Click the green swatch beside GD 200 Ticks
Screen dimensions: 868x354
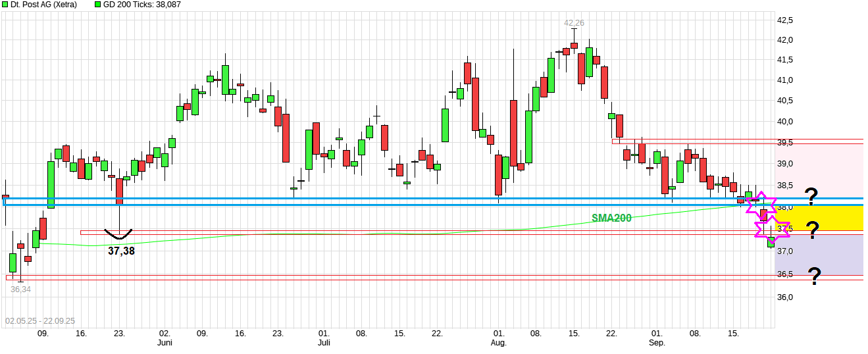[x=98, y=5]
